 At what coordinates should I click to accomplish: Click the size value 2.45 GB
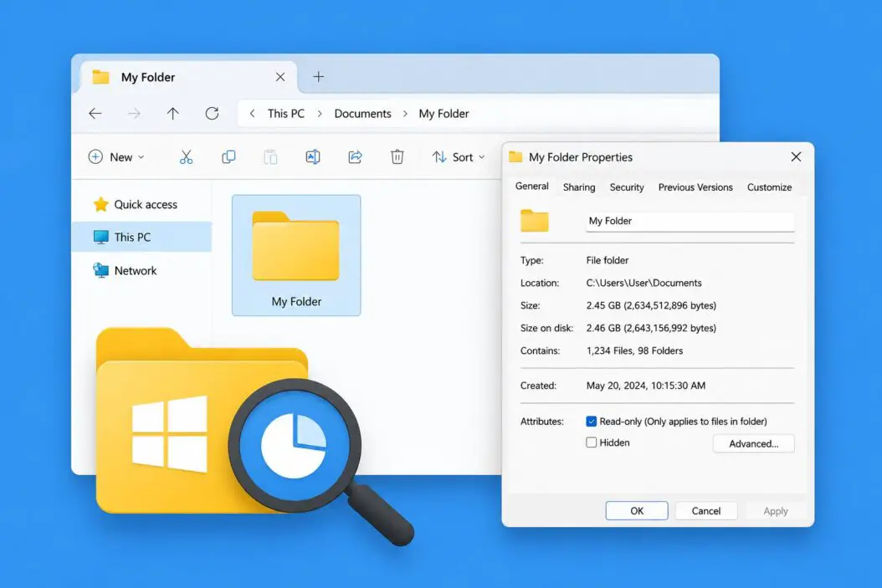point(651,305)
